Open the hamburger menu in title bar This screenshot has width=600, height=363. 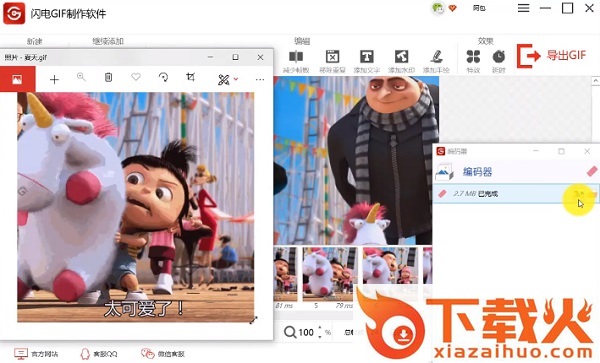523,8
